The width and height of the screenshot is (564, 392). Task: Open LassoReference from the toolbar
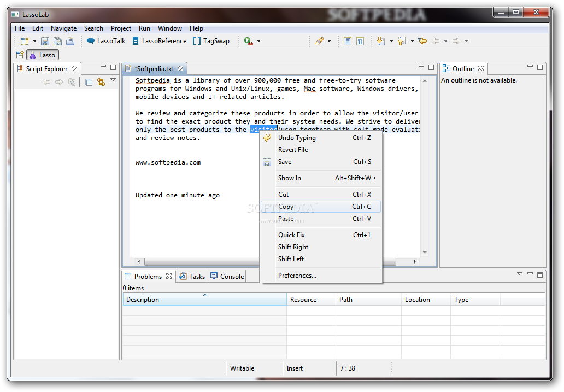click(x=160, y=41)
